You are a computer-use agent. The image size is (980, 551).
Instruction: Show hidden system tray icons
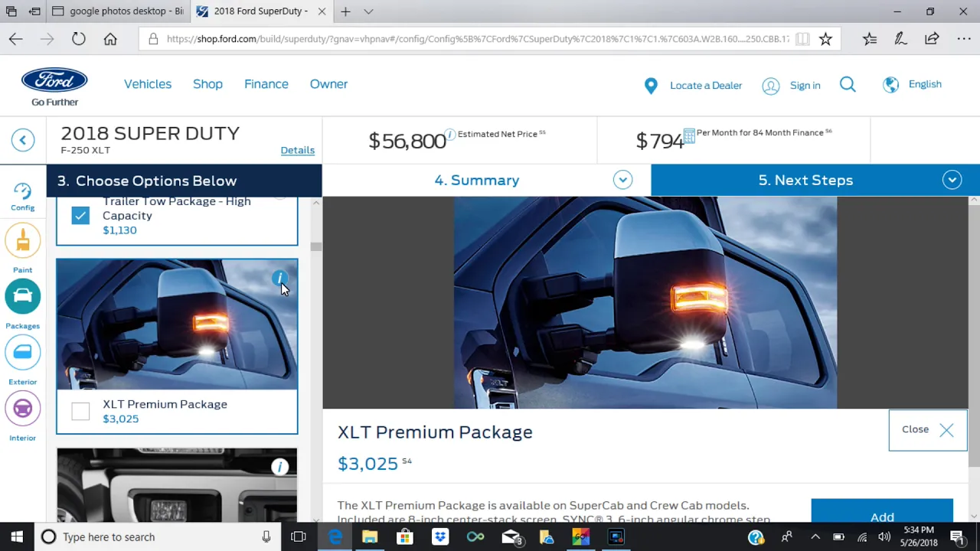(x=815, y=537)
